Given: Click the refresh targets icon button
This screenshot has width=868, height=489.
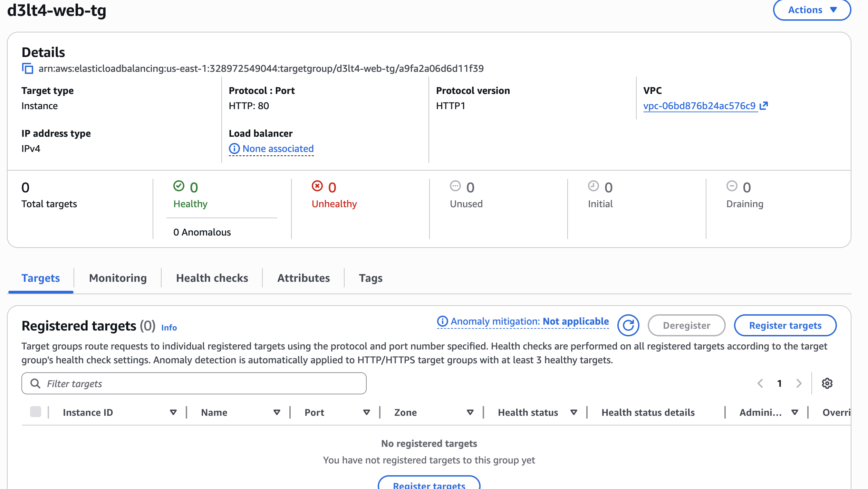Looking at the screenshot, I should (628, 325).
